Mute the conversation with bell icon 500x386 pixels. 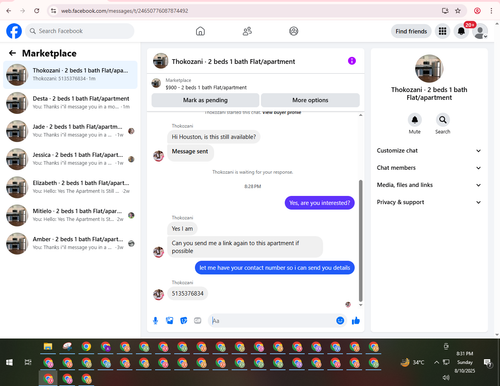pos(415,120)
